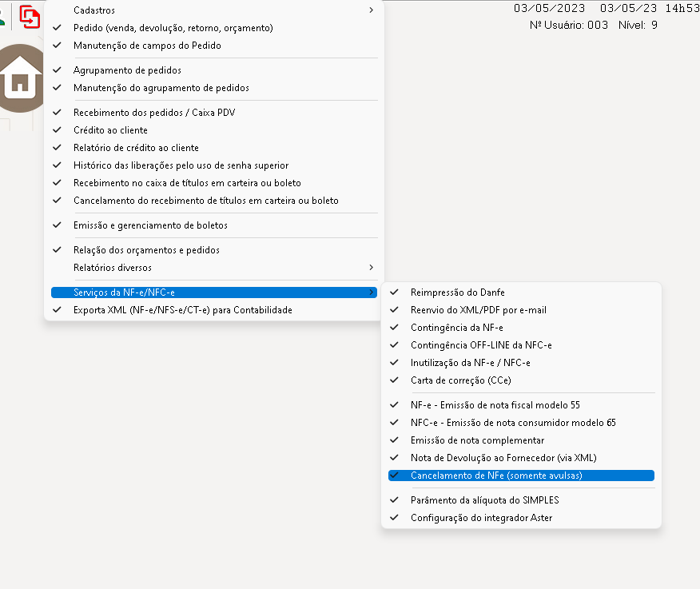700x589 pixels.
Task: Select Reenvio do XML/PDF por e-mail
Action: 478,310
